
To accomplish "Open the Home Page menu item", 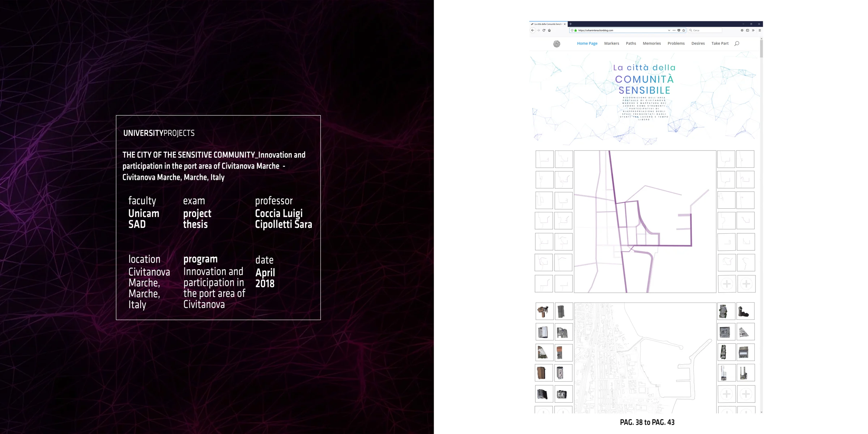I will click(x=587, y=43).
